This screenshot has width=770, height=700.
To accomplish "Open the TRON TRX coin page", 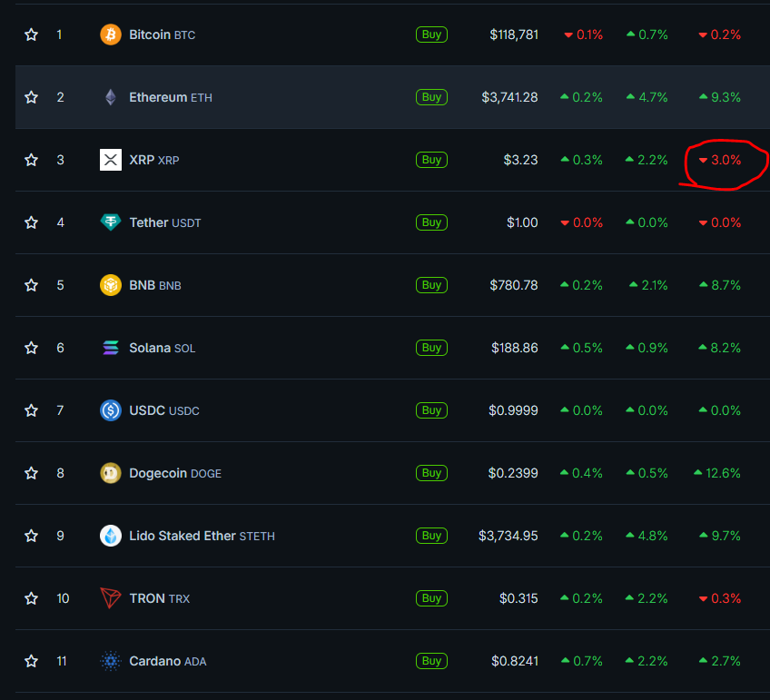I will click(160, 598).
